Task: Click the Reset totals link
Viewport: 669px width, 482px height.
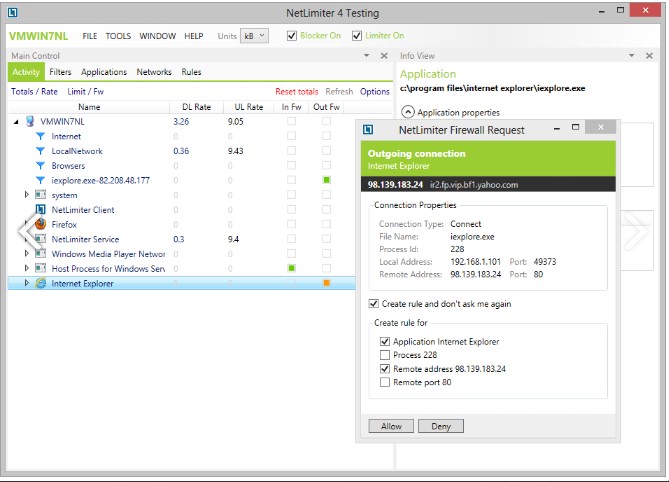Action: (297, 91)
